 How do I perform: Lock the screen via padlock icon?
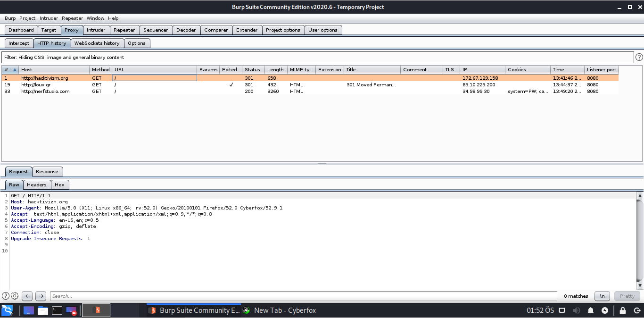pos(623,310)
